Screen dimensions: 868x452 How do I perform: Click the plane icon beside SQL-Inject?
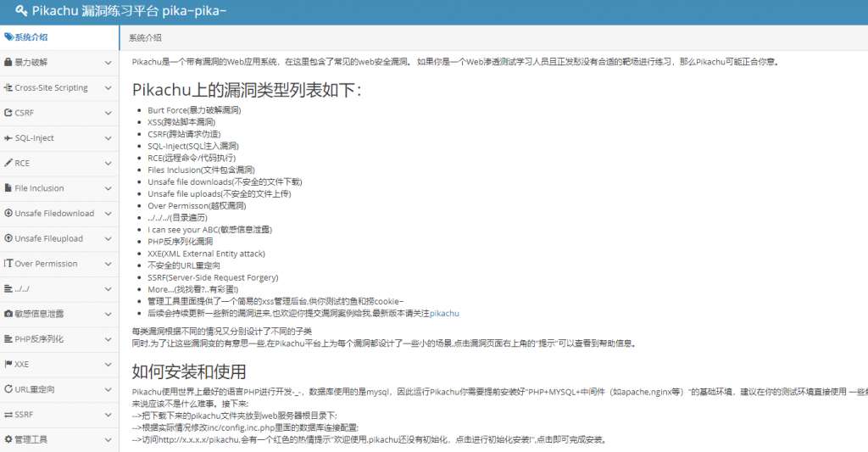(x=8, y=138)
